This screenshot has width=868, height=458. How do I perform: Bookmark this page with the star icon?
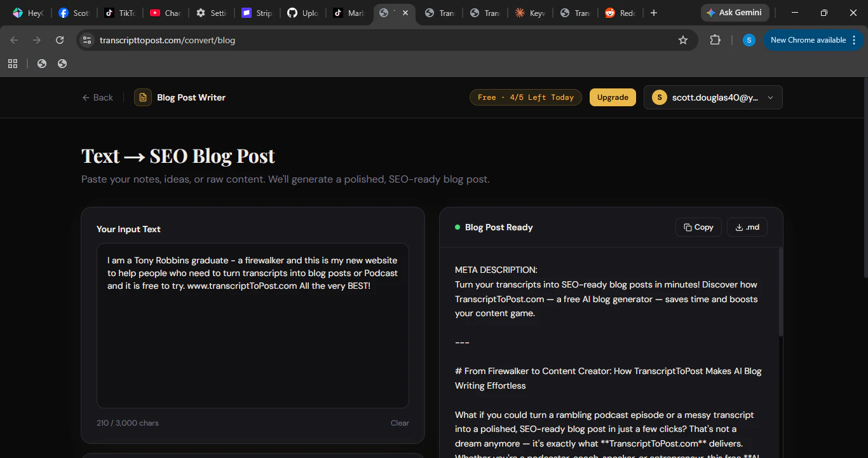point(683,40)
